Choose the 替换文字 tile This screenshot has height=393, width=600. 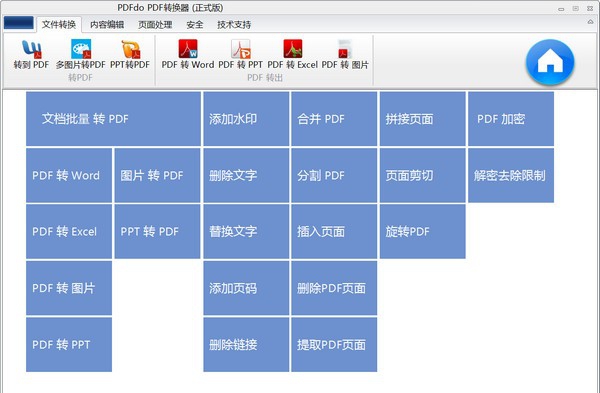[246, 232]
